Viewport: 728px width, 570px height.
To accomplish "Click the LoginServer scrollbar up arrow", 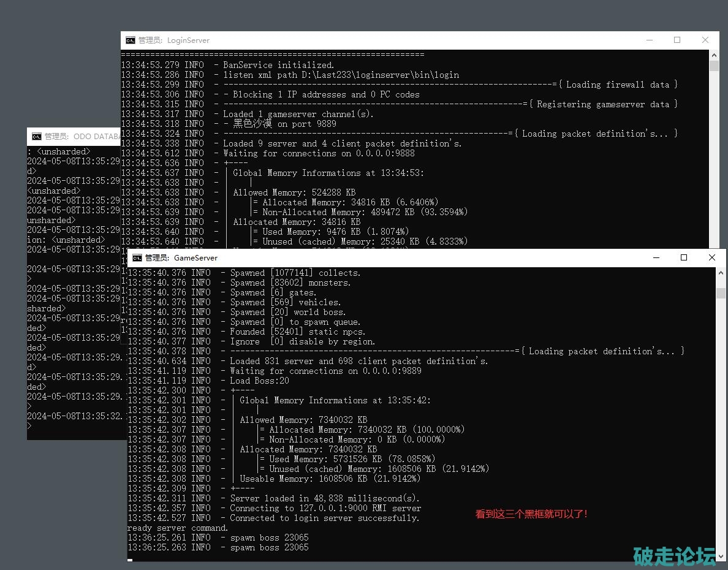I will pos(714,55).
